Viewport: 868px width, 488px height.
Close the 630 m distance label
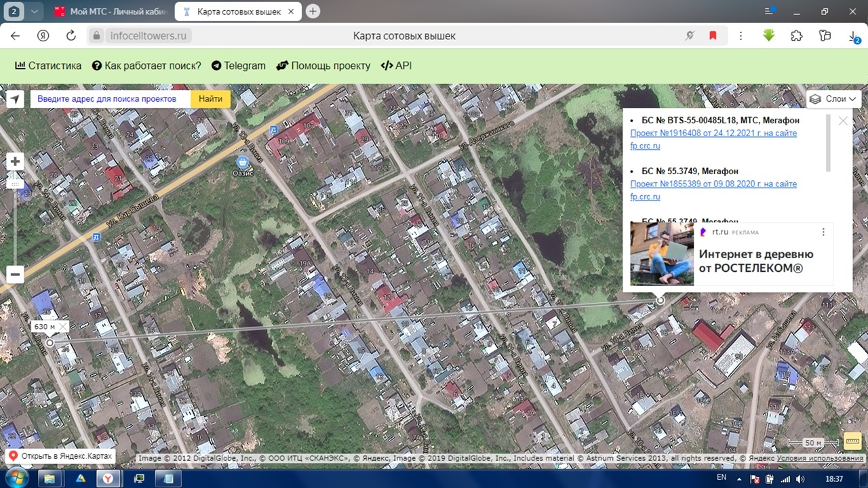tap(62, 327)
